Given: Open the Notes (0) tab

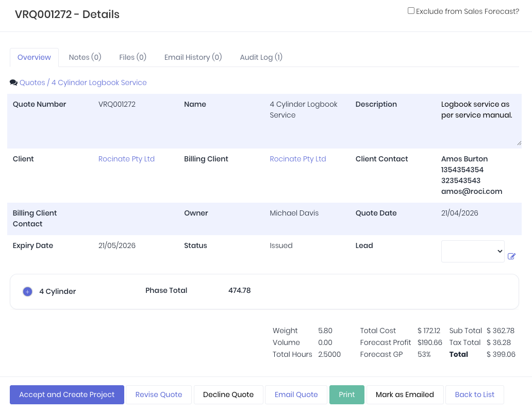Looking at the screenshot, I should coord(85,57).
